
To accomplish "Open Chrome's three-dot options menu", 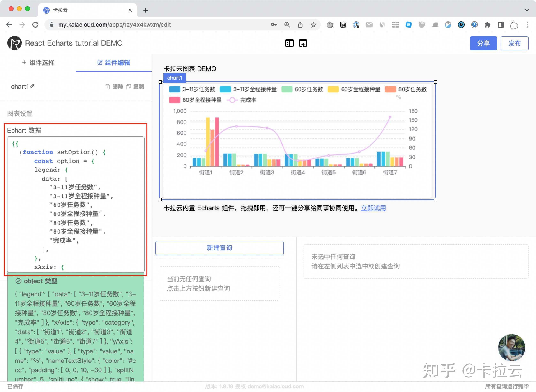I will click(x=527, y=25).
